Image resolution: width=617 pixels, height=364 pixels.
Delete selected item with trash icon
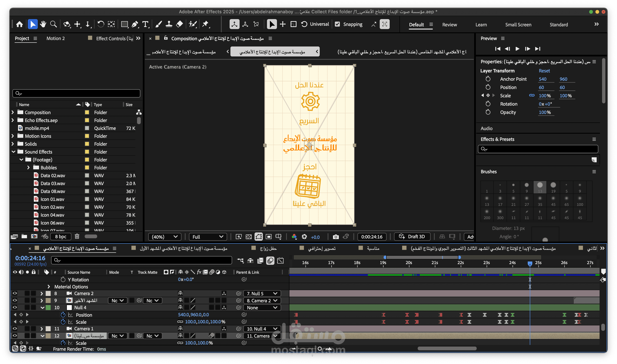77,236
